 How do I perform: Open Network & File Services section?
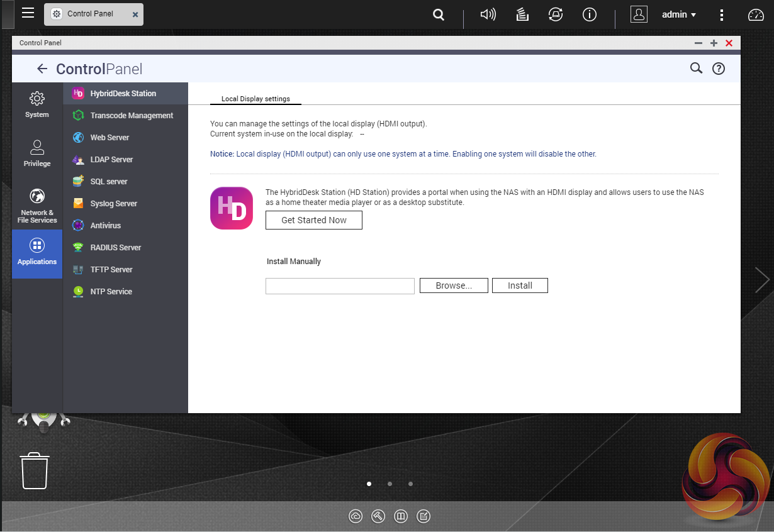point(37,205)
